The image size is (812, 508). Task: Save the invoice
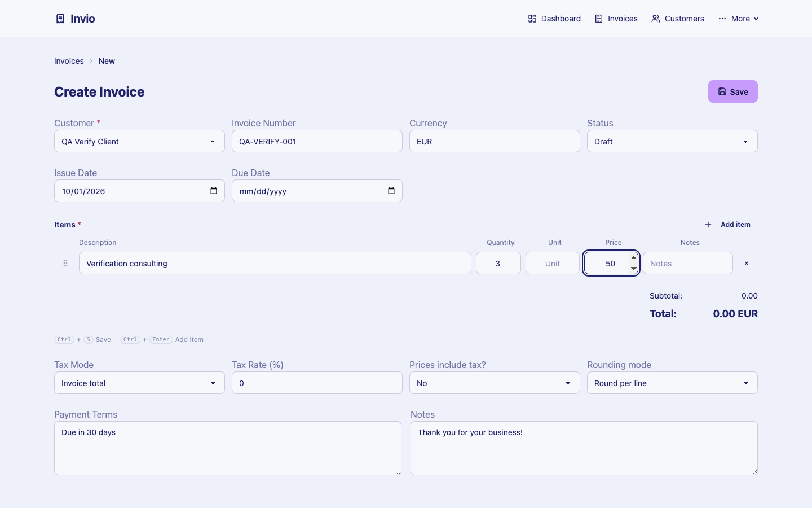tap(733, 91)
